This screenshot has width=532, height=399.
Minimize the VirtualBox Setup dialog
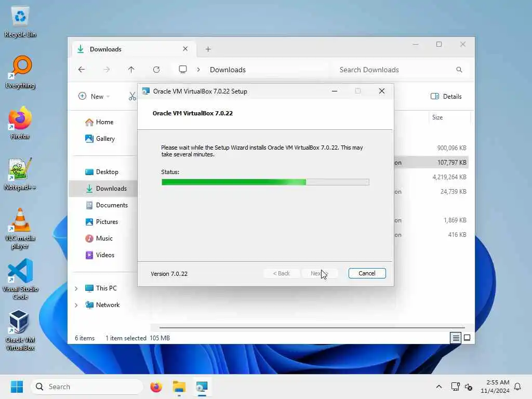pyautogui.click(x=335, y=91)
